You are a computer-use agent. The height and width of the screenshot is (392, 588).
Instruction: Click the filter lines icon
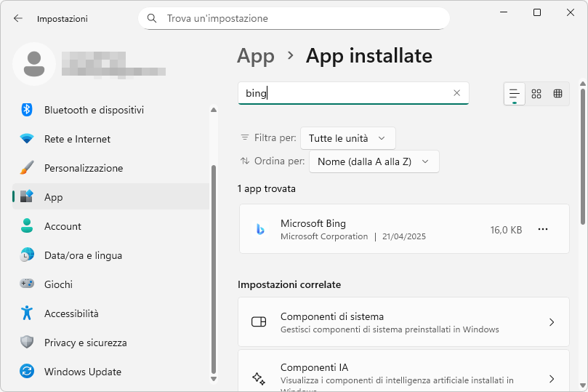pyautogui.click(x=245, y=137)
